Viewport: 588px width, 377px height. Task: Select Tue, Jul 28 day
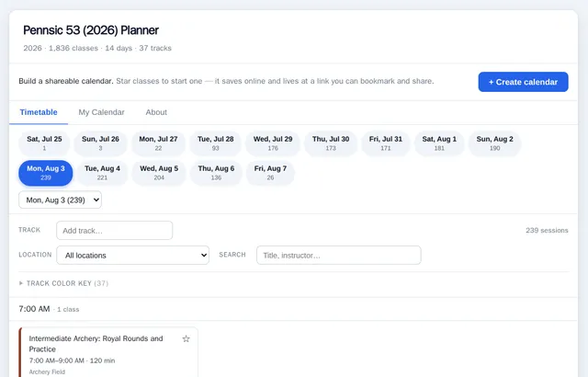click(216, 143)
